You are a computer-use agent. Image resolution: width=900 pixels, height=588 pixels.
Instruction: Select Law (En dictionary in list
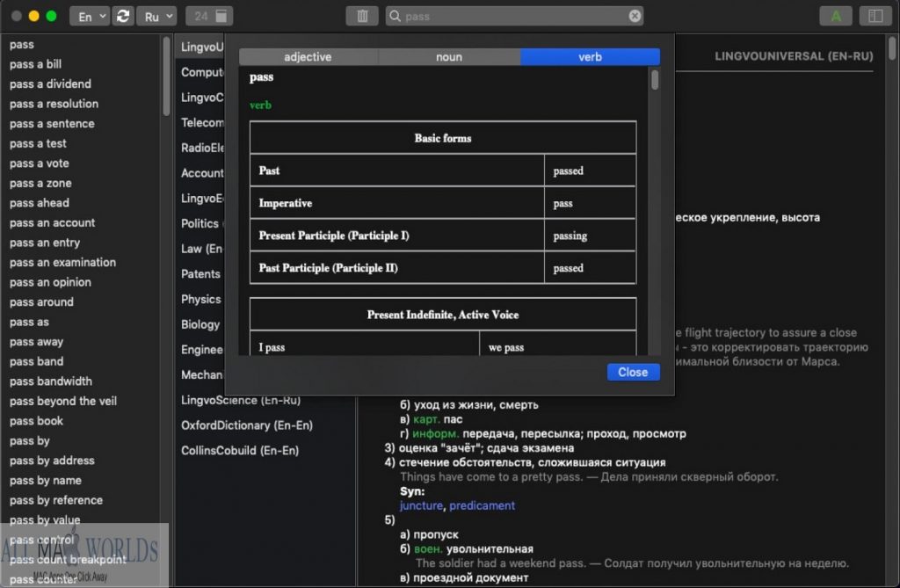tap(201, 249)
